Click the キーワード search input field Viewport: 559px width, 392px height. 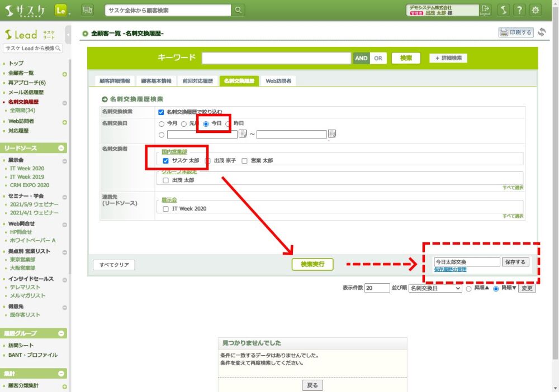tap(276, 58)
